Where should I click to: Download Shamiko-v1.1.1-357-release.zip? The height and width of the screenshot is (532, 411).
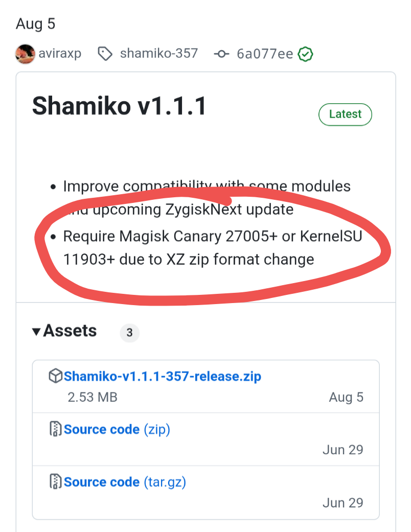(163, 377)
